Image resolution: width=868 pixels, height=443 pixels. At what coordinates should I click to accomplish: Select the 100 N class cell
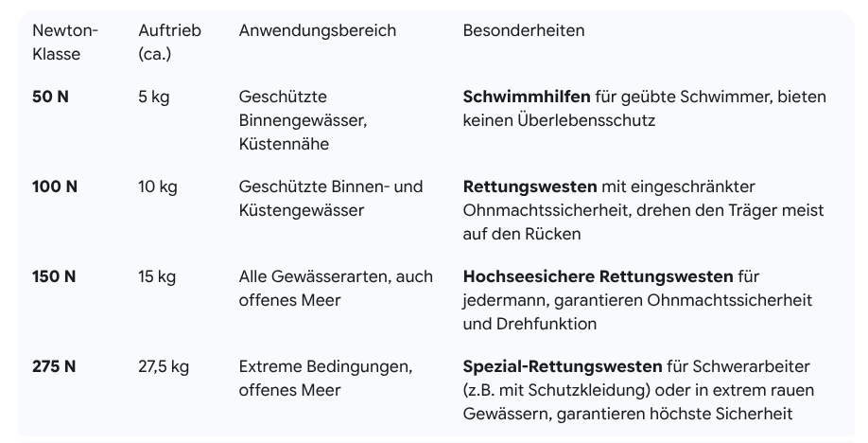[55, 186]
